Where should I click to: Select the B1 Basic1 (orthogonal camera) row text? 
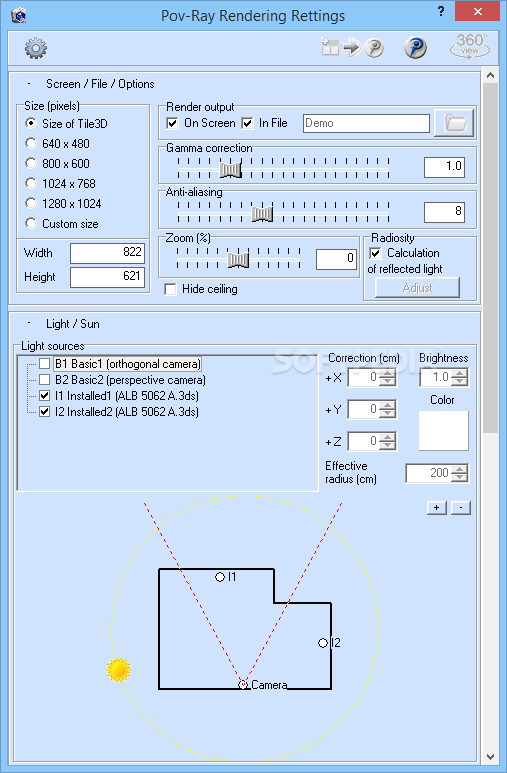click(x=128, y=364)
